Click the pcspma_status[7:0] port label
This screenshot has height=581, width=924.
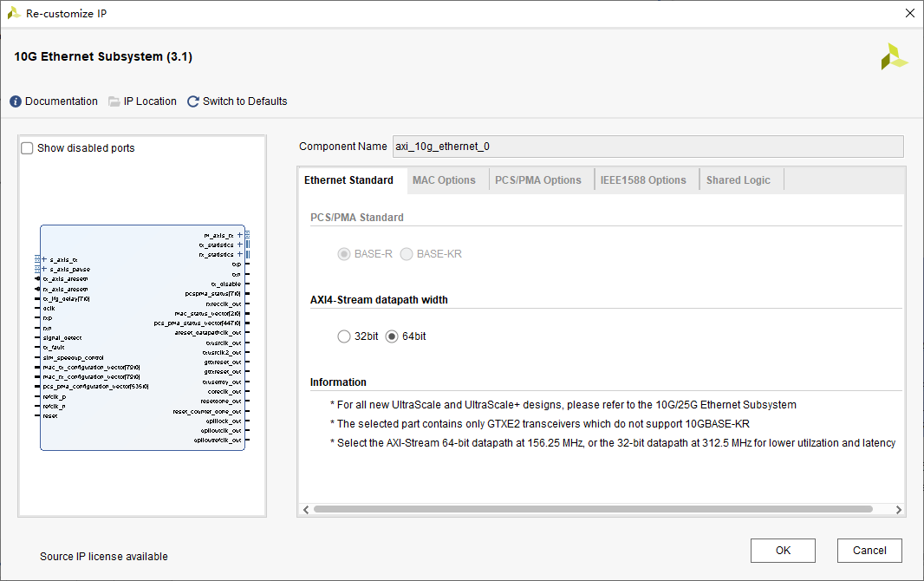(212, 293)
